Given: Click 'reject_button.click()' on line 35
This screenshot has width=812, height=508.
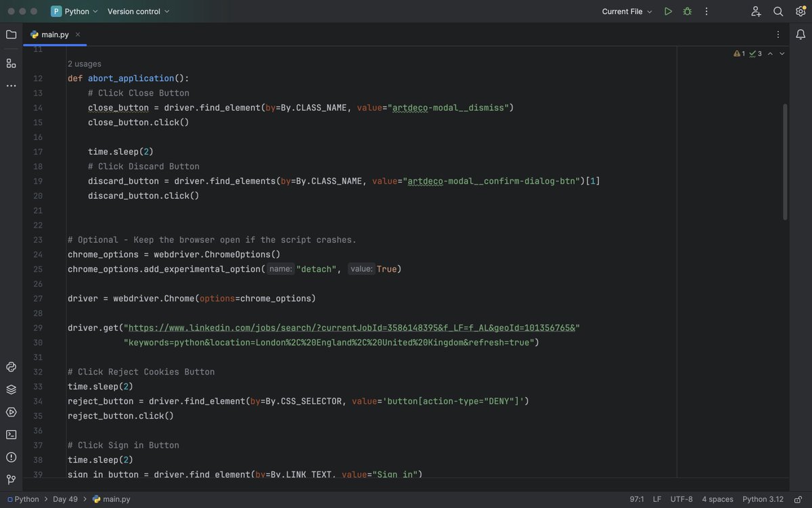Looking at the screenshot, I should (120, 416).
